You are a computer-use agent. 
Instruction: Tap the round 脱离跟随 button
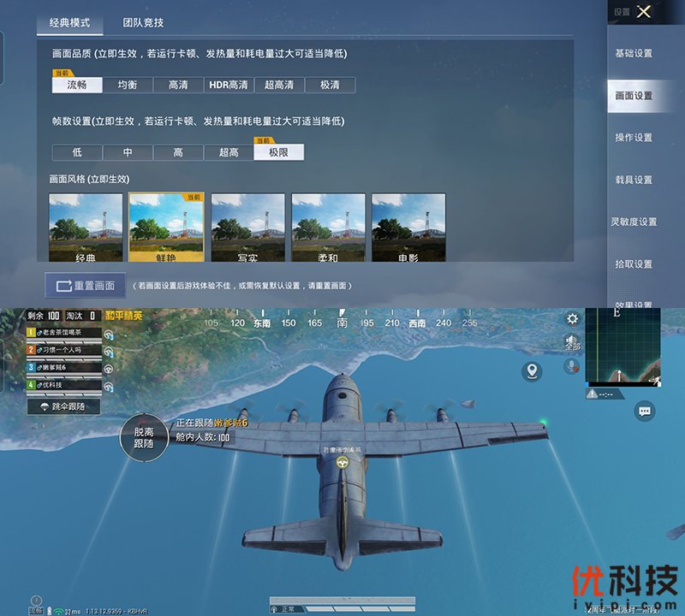pos(143,436)
